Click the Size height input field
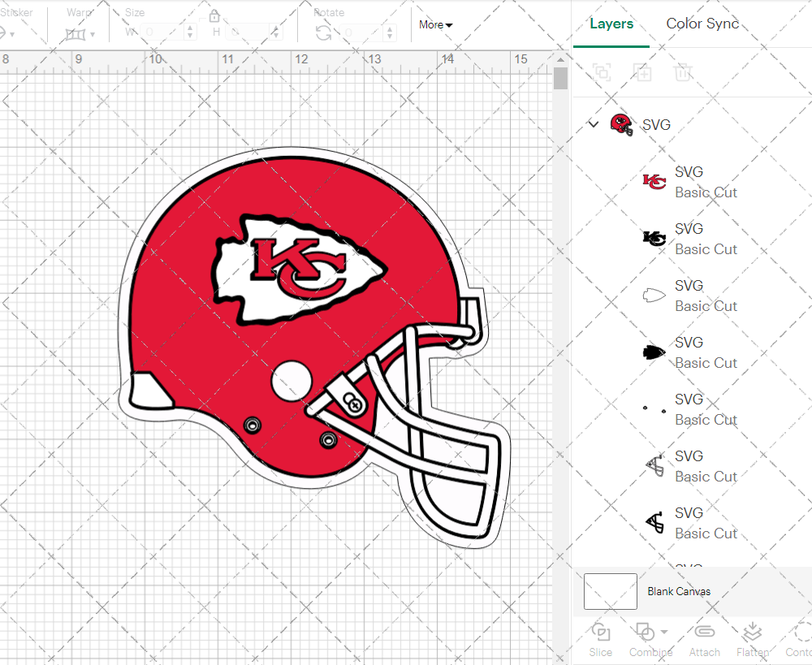This screenshot has height=665, width=812. (248, 32)
